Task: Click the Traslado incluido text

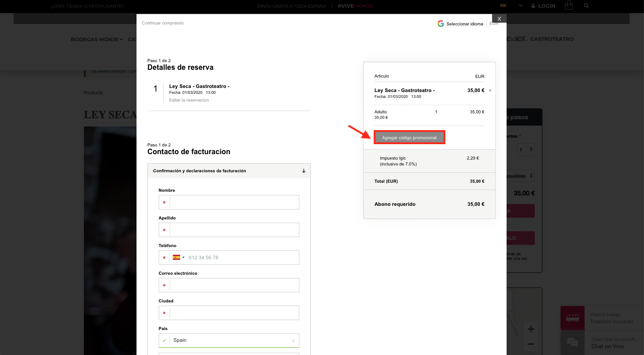Action: pyautogui.click(x=611, y=321)
